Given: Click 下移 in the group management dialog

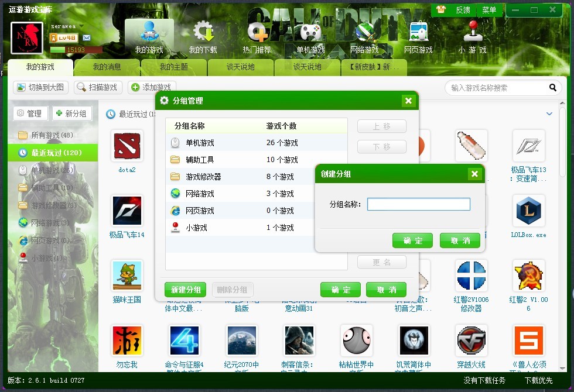Looking at the screenshot, I should tap(382, 147).
